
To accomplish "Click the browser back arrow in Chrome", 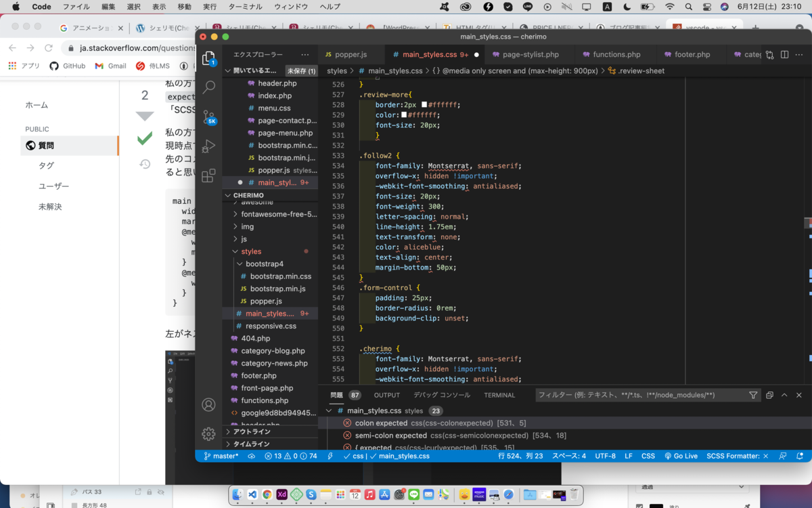I will [12, 48].
